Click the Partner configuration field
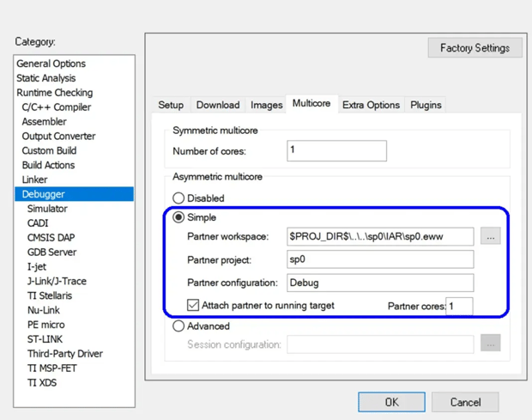Viewport: 532px width, 420px height. click(380, 283)
